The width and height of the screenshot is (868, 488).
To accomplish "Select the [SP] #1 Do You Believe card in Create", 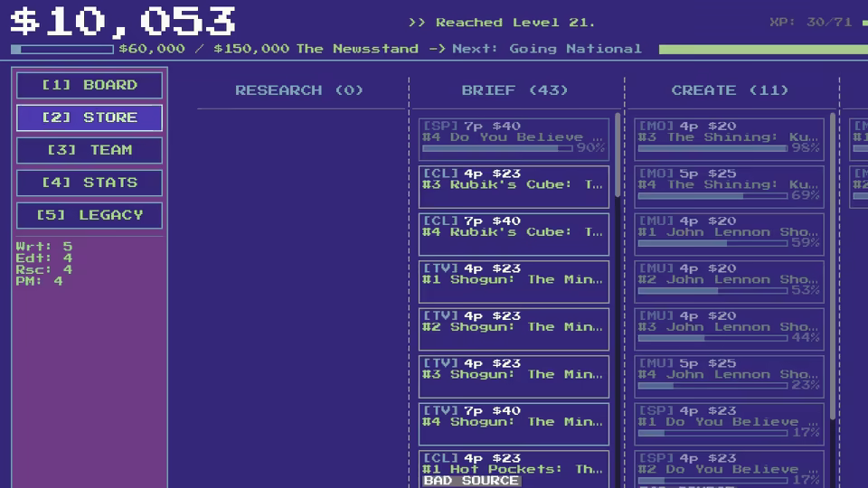I will click(729, 425).
